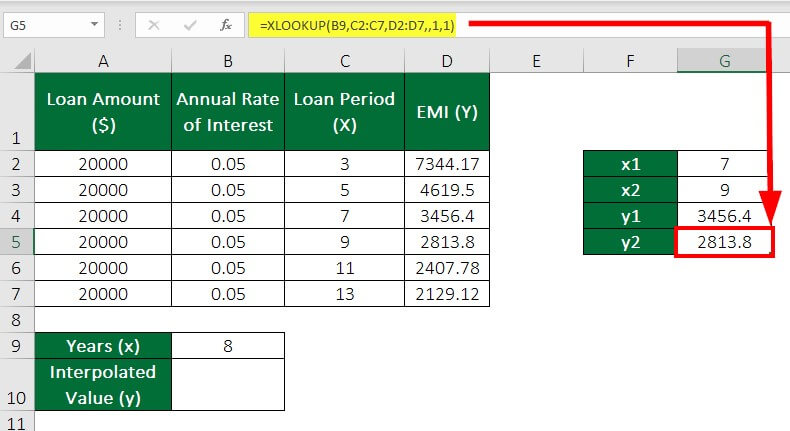The image size is (790, 431).
Task: Click cell G2 containing 7
Action: [724, 164]
